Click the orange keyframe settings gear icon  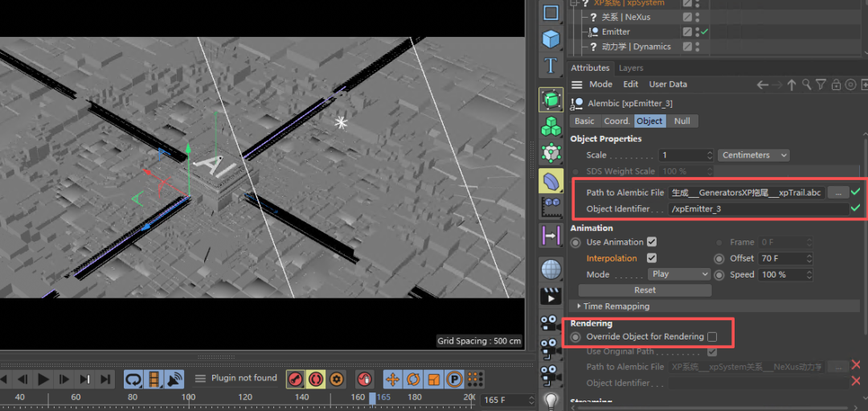335,380
